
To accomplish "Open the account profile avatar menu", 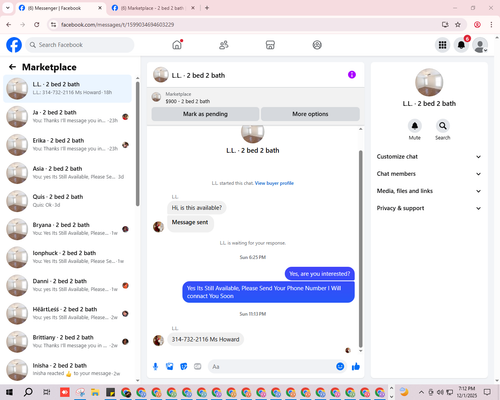I will 480,45.
